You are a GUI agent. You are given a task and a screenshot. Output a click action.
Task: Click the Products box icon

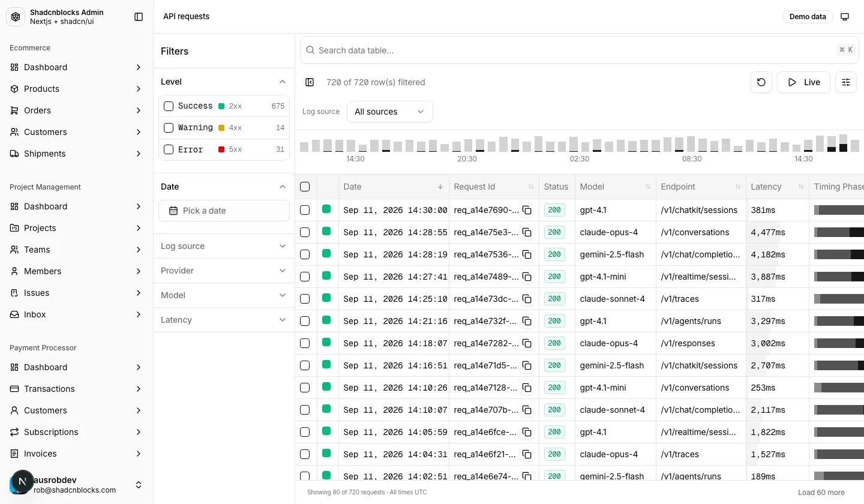click(14, 89)
